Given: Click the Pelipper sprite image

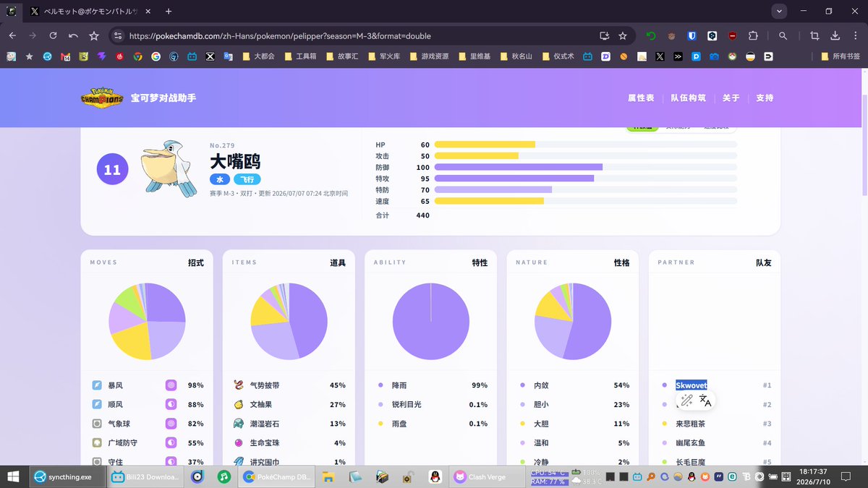Looking at the screenshot, I should [169, 168].
